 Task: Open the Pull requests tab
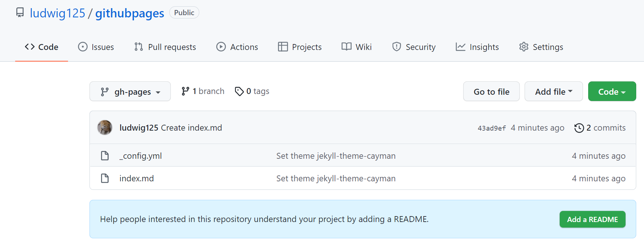point(165,47)
